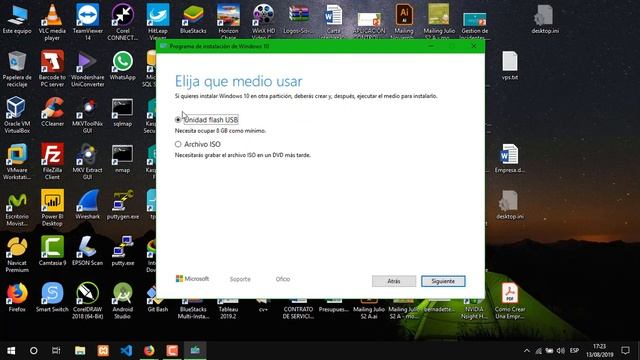Open Este equipo desktop icon
This screenshot has height=360, width=640.
coord(17,19)
